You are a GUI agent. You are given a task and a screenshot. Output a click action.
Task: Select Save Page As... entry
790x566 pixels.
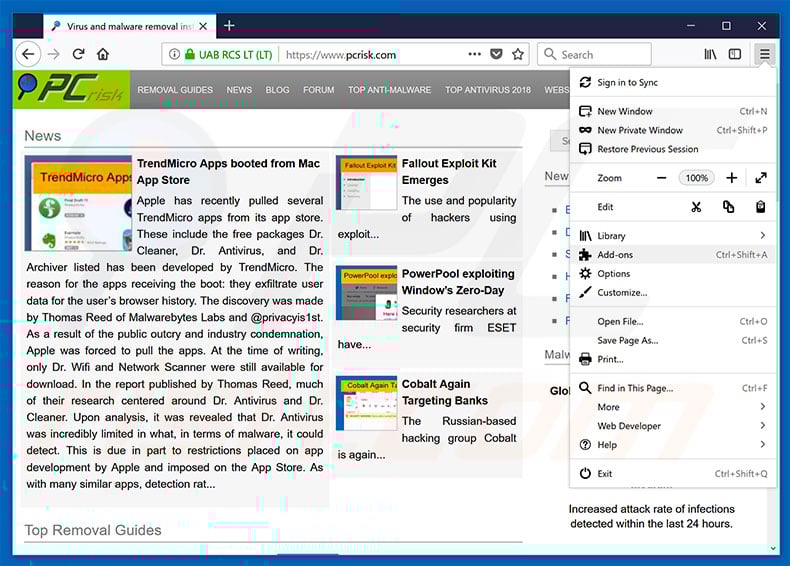673,340
